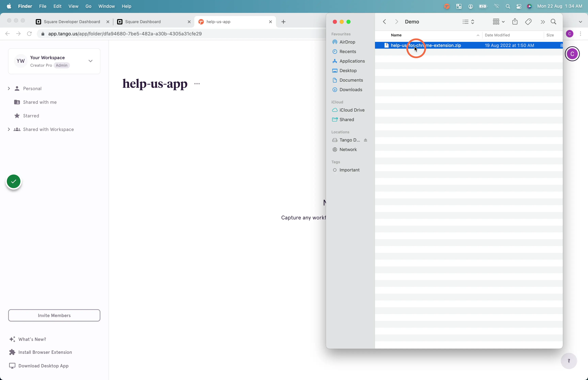
Task: Switch to Square Developer Dashboard tab
Action: pyautogui.click(x=72, y=22)
